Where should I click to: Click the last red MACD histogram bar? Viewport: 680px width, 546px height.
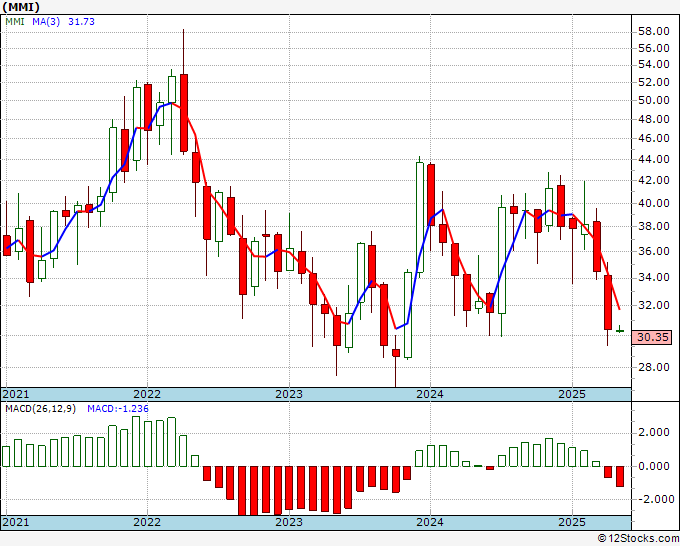click(x=620, y=476)
